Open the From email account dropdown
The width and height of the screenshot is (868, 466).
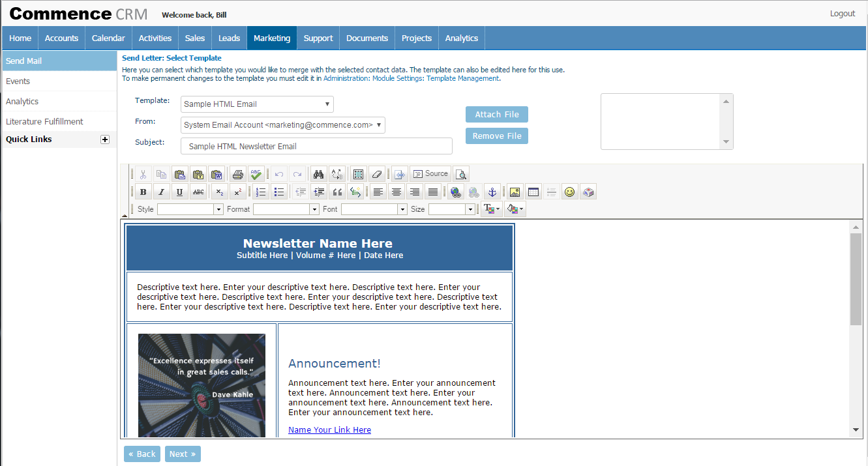[x=283, y=125]
